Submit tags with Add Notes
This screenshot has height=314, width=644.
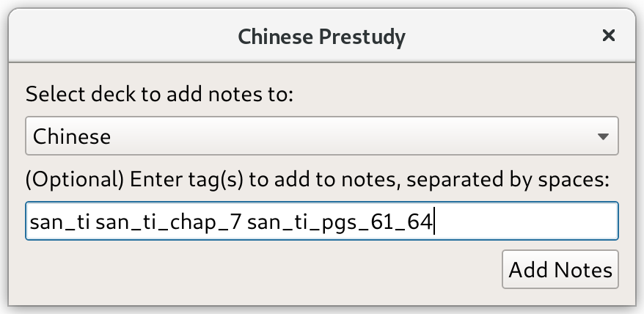pos(560,269)
